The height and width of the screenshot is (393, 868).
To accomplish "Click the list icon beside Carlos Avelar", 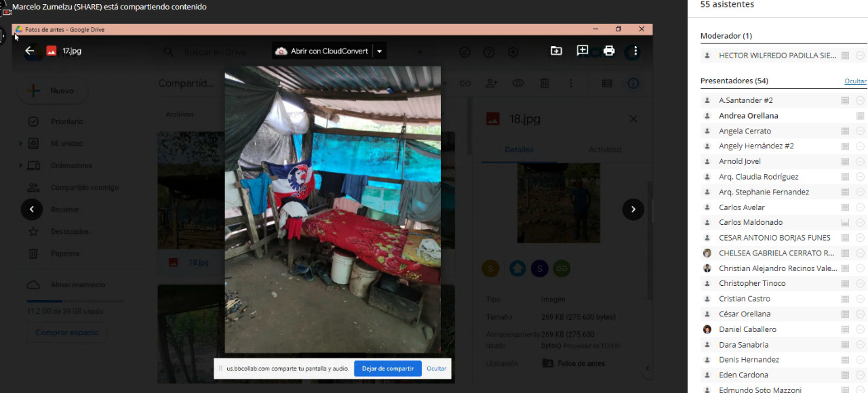I will (845, 207).
